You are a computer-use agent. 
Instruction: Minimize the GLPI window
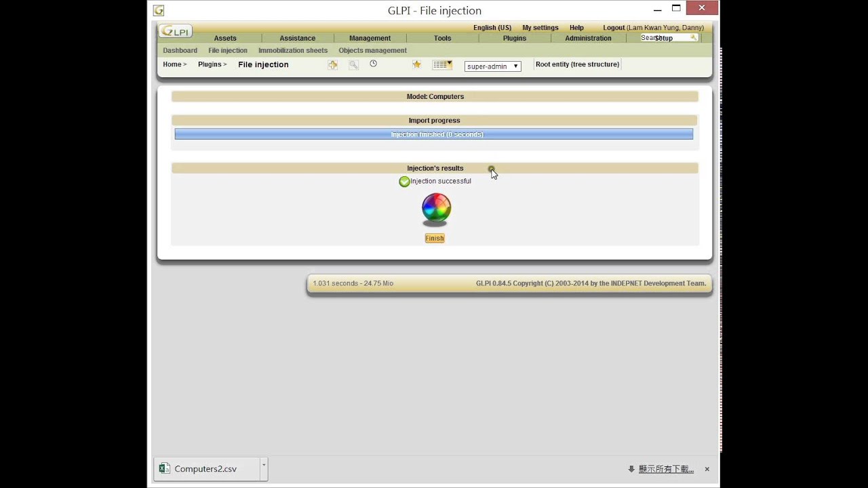click(657, 9)
